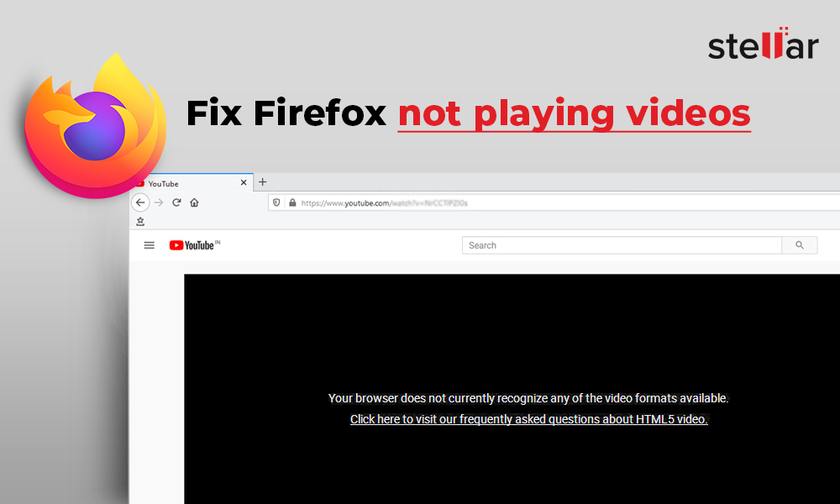Click the site security padlock icon
This screenshot has width=840, height=504.
point(292,202)
